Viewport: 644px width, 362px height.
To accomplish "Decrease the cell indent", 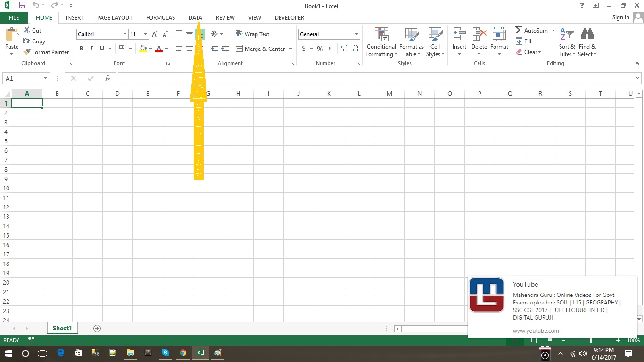I will 215,49.
